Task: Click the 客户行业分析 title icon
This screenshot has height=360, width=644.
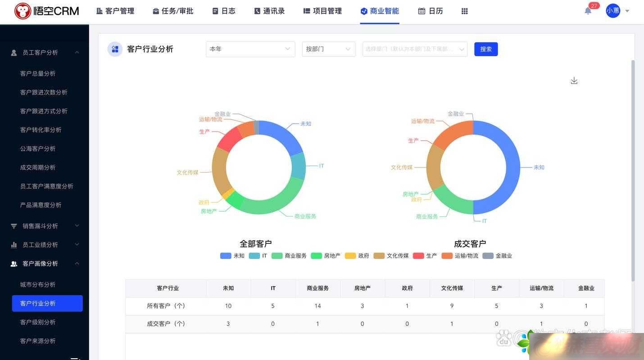Action: coord(115,49)
